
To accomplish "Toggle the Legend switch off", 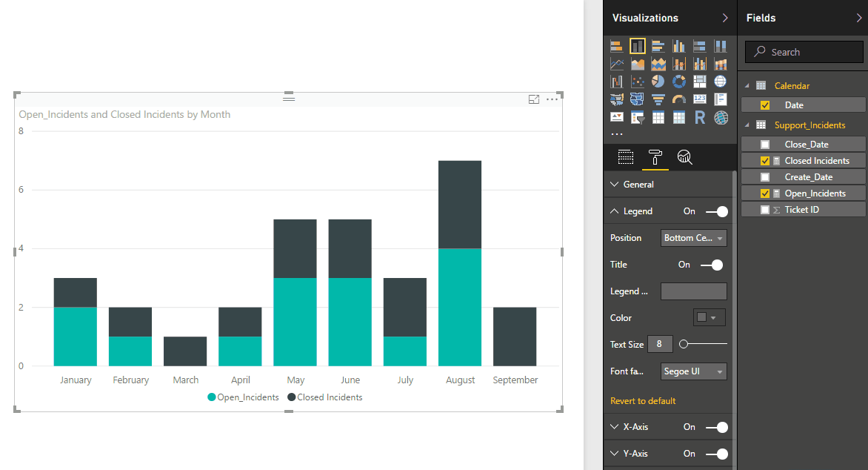I will point(717,211).
